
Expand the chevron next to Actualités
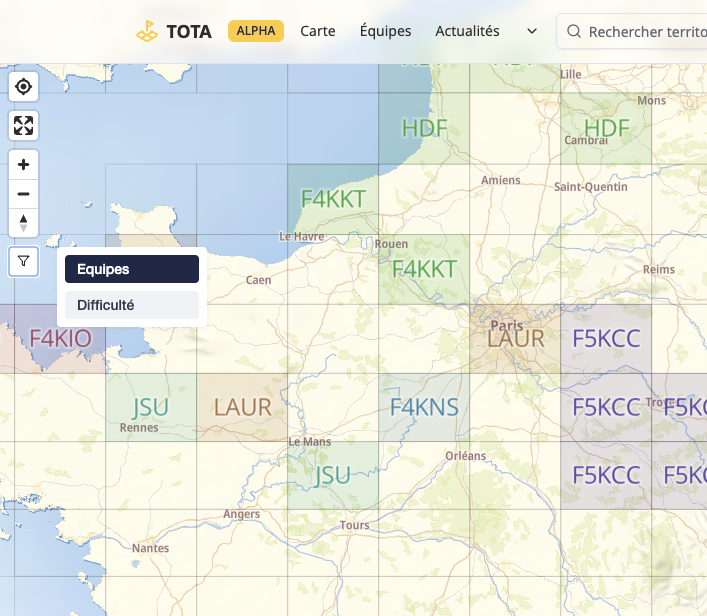(532, 32)
